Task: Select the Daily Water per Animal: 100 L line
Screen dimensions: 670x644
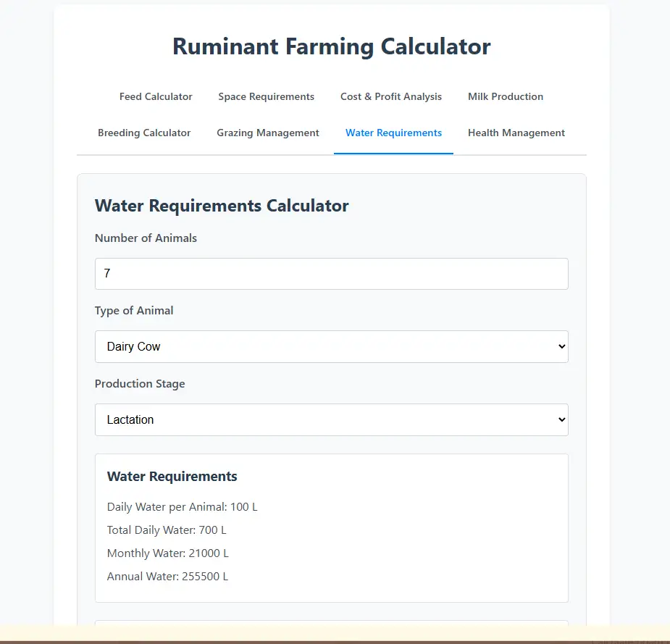Action: point(182,507)
